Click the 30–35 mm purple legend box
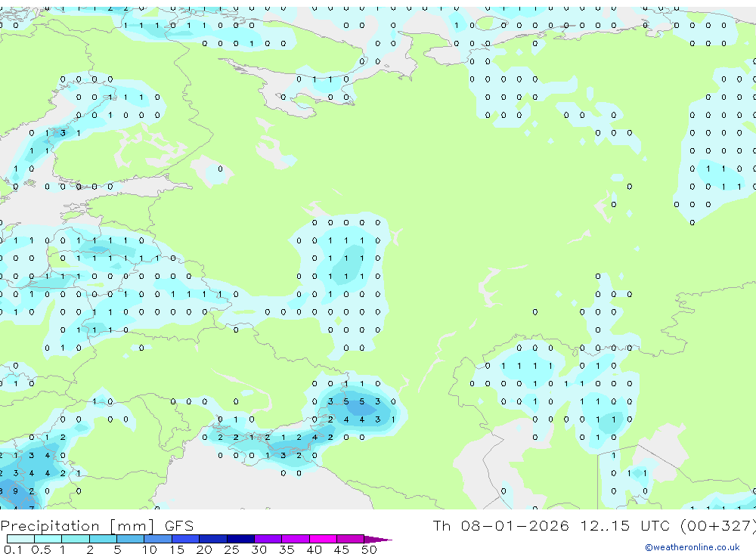 click(x=268, y=539)
